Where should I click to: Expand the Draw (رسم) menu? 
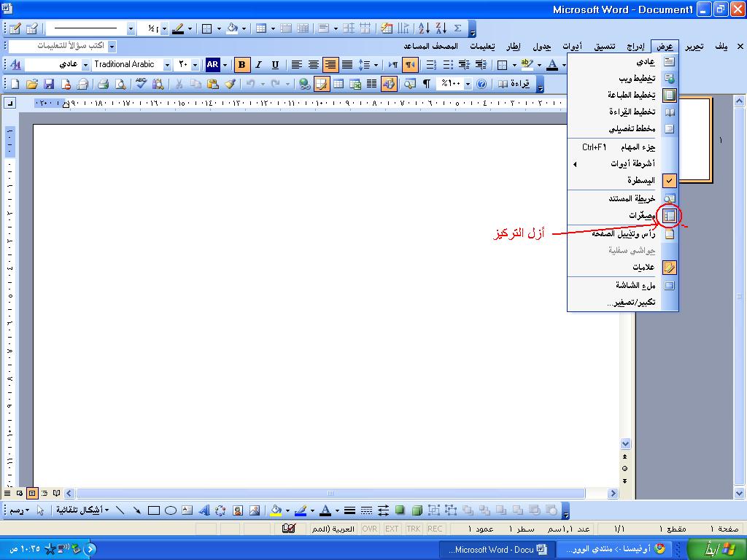[20, 510]
